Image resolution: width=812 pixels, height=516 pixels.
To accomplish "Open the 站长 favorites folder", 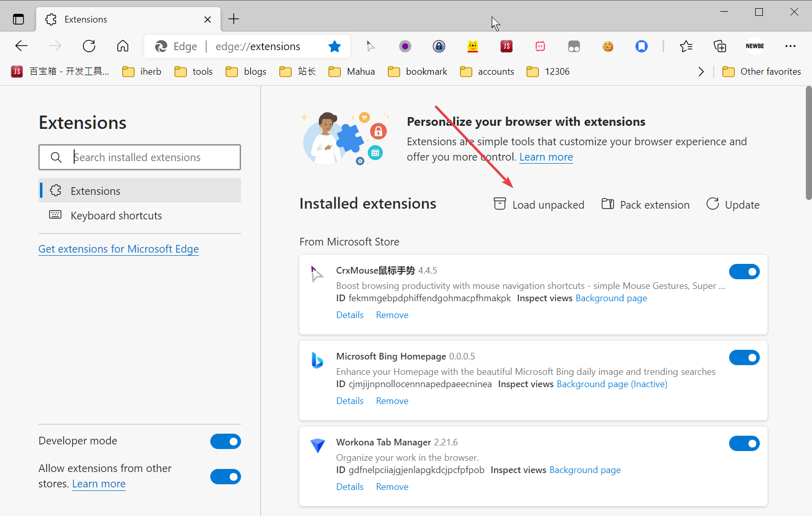I will coord(298,72).
